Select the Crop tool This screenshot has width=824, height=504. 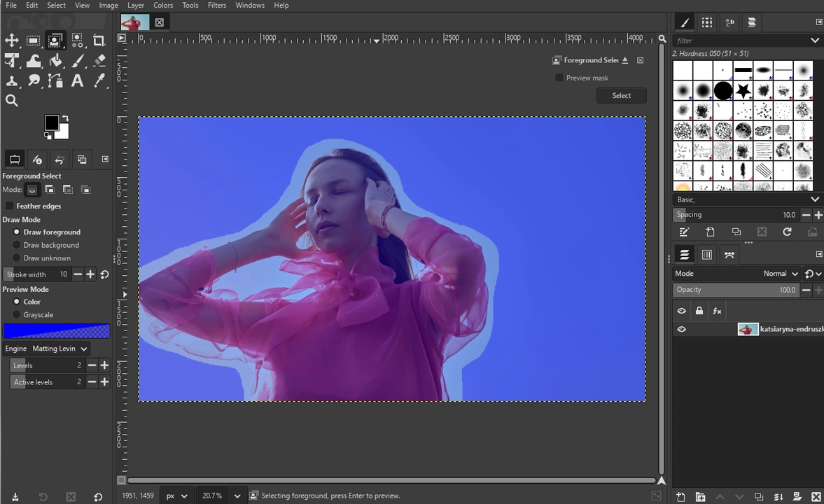[x=98, y=41]
